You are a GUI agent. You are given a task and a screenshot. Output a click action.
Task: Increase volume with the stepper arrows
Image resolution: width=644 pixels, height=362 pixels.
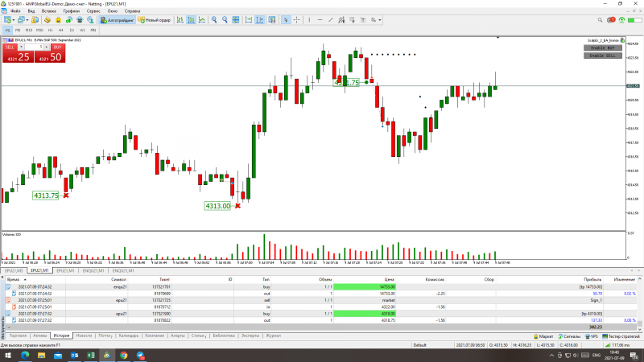pos(47,47)
